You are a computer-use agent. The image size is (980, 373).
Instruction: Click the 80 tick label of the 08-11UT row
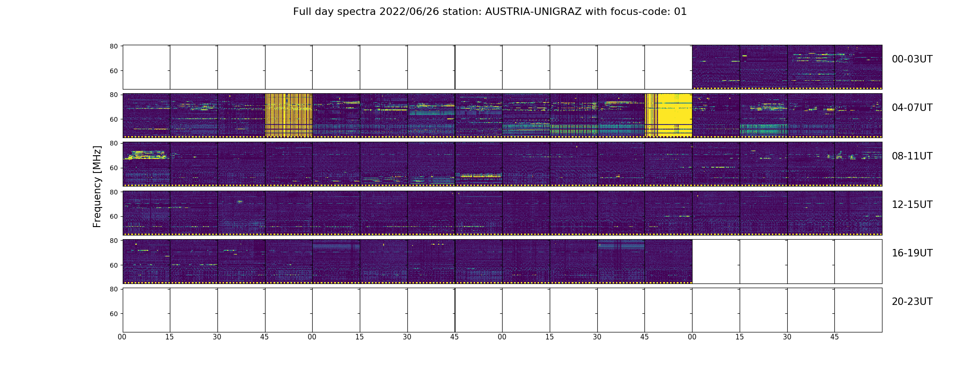point(113,143)
